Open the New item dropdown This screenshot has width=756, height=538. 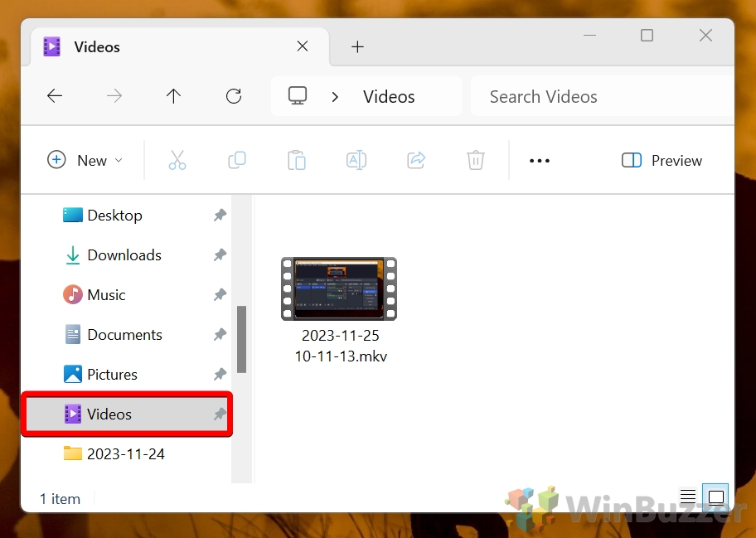tap(85, 160)
